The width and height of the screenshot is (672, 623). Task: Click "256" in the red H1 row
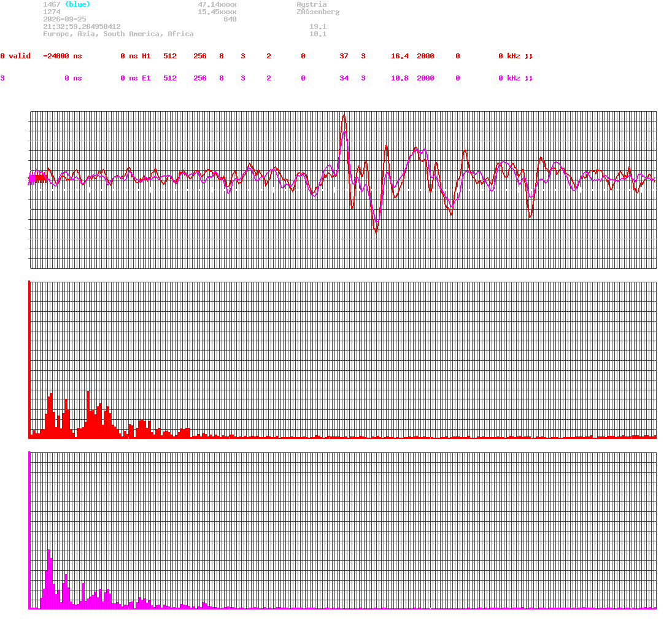[x=199, y=56]
